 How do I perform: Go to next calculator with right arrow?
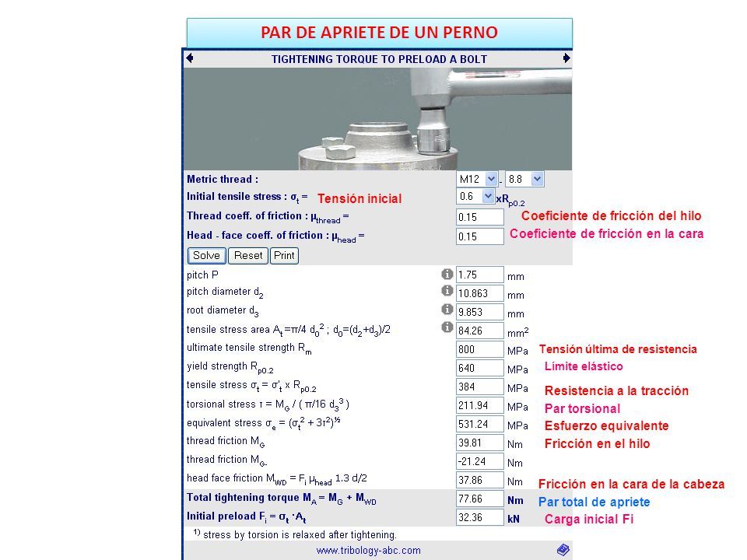coord(566,58)
